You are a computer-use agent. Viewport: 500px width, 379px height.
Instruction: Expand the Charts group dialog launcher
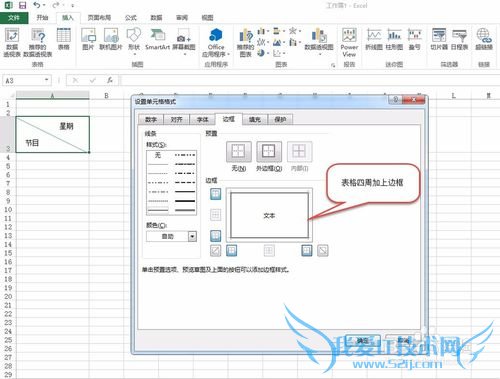[333, 65]
